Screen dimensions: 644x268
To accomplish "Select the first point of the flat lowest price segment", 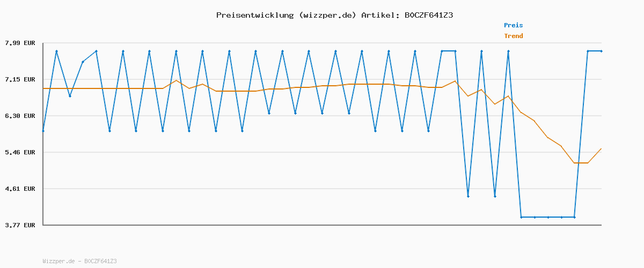I will click(x=521, y=217).
